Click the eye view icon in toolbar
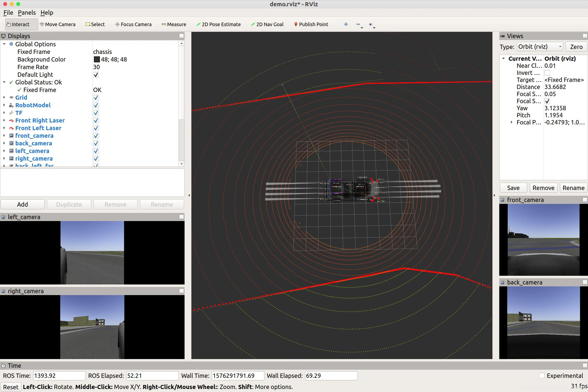Viewport: 588px width, 392px height. 370,24
